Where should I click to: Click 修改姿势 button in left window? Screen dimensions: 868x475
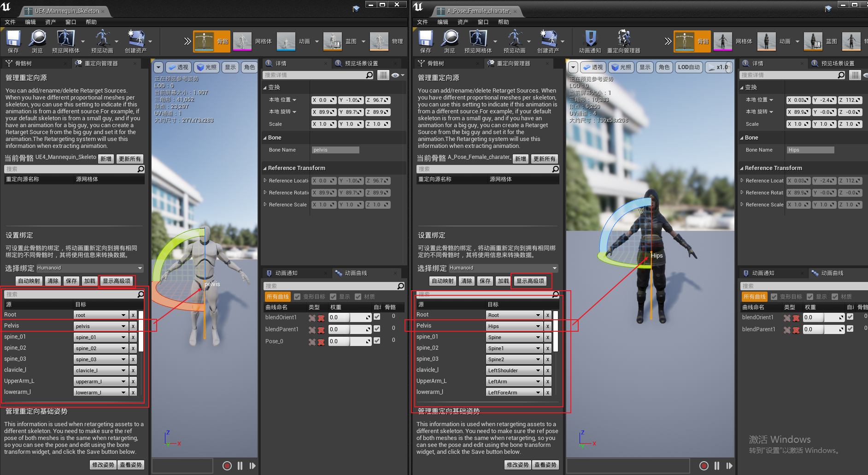pyautogui.click(x=103, y=465)
